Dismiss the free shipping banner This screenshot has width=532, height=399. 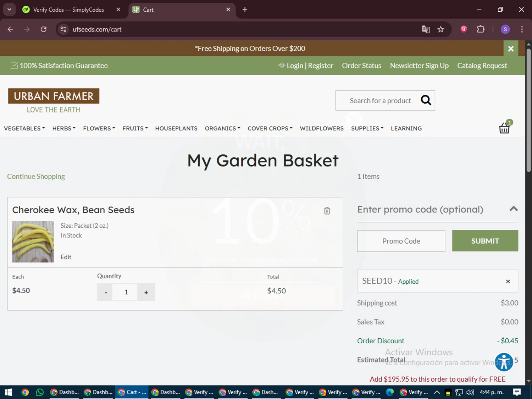(x=511, y=49)
